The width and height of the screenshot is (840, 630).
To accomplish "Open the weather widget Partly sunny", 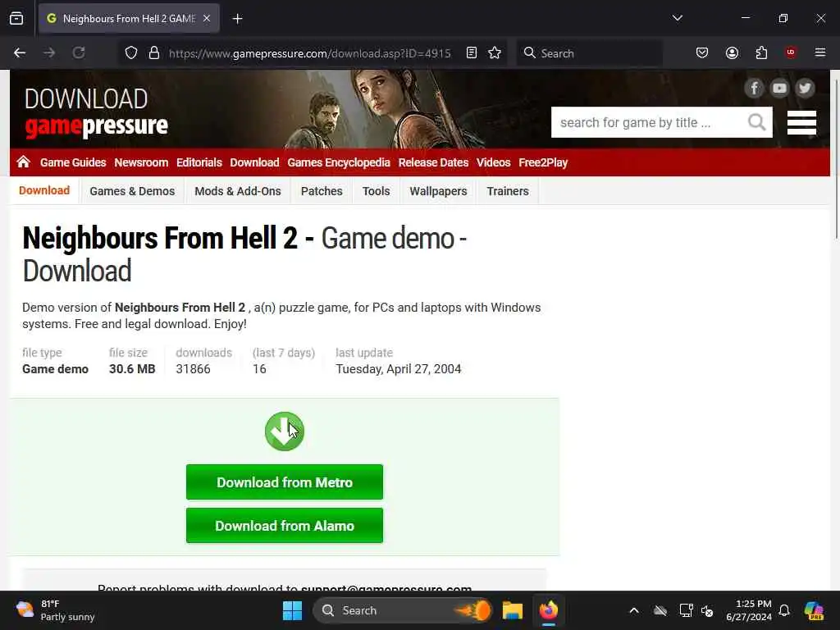I will click(55, 610).
